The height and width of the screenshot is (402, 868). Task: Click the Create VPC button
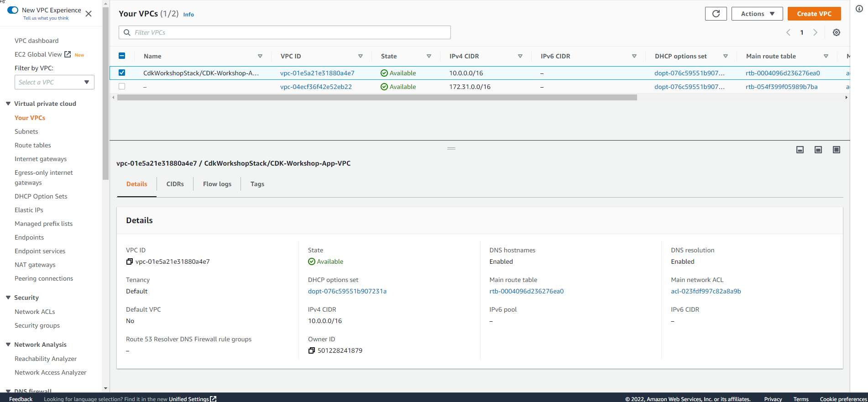(x=814, y=14)
